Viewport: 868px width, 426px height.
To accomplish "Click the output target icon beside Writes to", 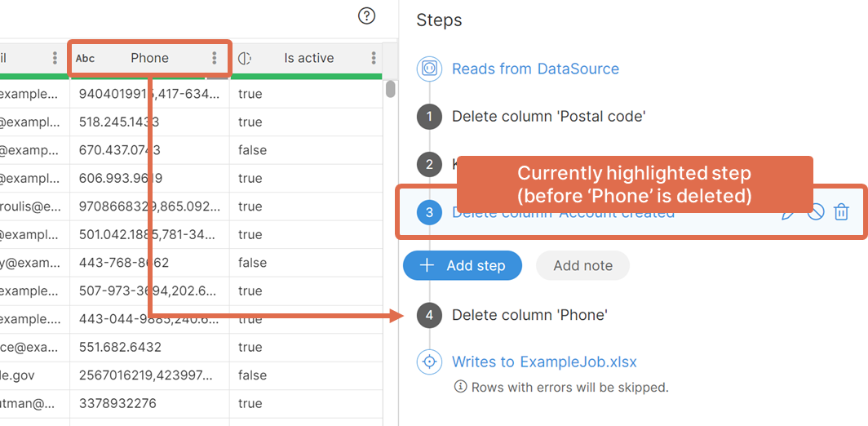I will [430, 362].
